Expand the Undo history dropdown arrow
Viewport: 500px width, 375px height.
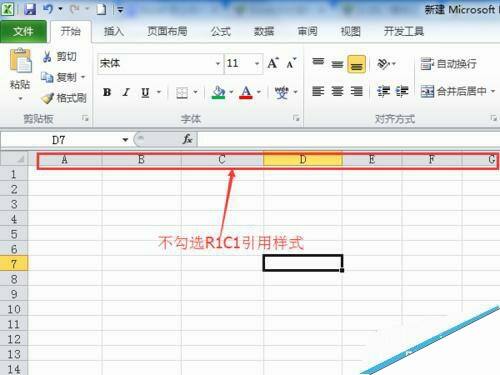60,9
